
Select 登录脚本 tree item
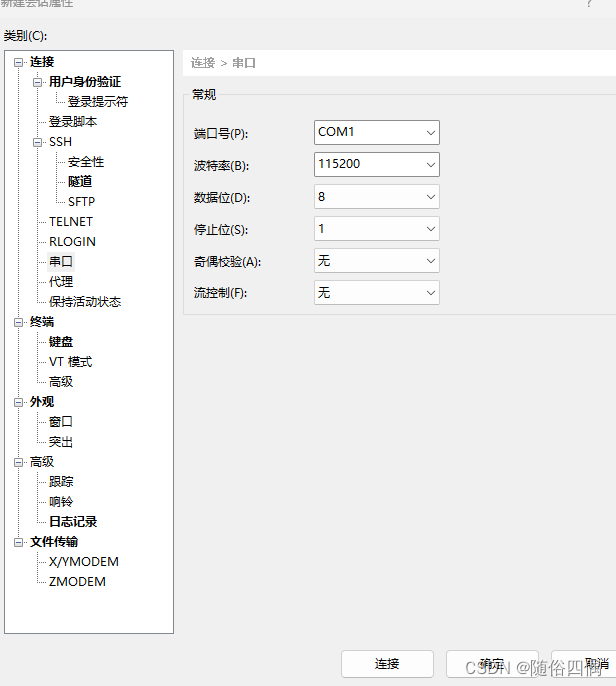point(73,122)
